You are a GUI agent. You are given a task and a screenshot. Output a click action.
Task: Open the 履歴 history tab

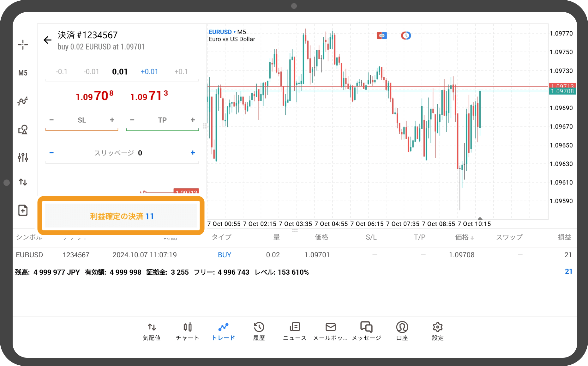coord(259,332)
